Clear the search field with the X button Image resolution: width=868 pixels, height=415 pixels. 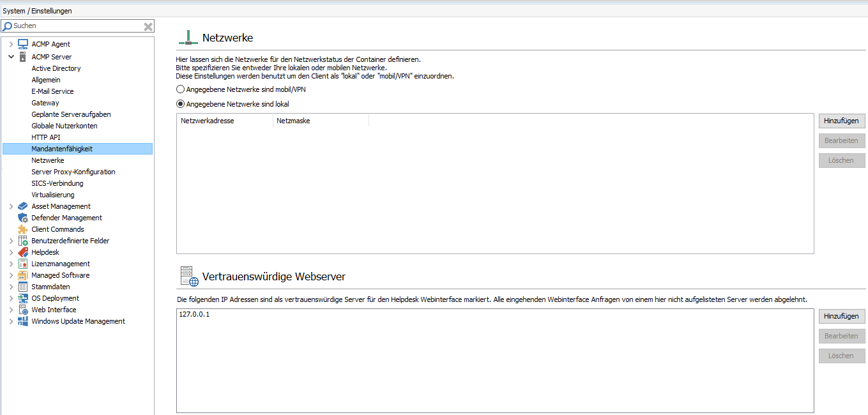pyautogui.click(x=148, y=26)
